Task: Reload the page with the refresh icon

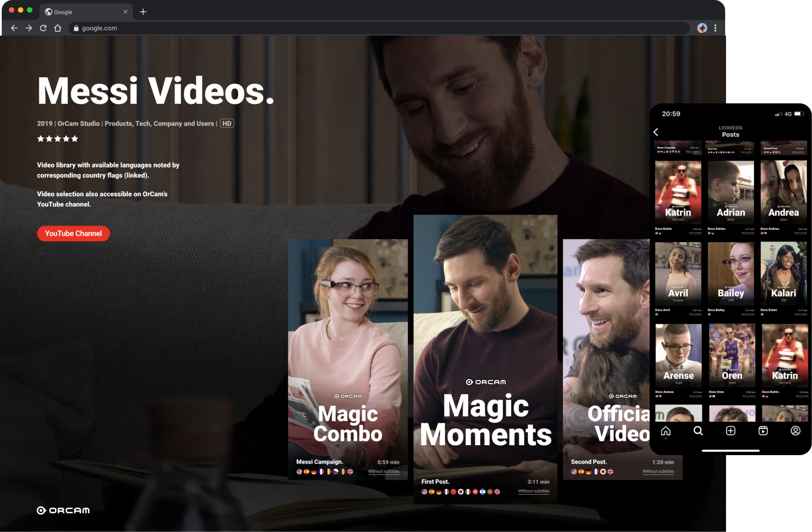Action: [43, 28]
